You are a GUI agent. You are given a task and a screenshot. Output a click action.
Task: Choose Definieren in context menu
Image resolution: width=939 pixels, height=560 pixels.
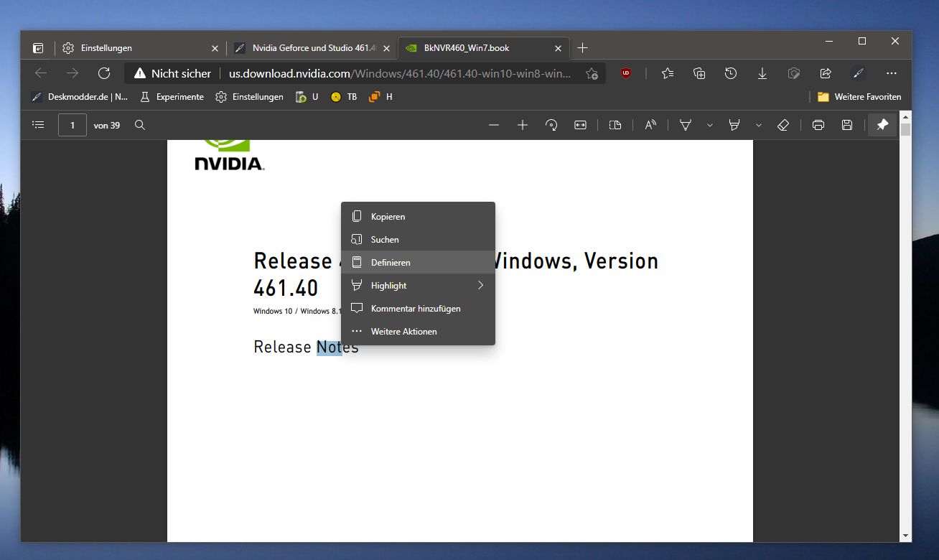click(x=418, y=263)
